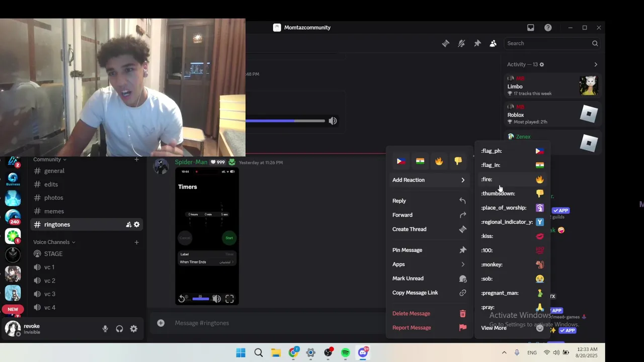
Task: Pick :kiss: reaction from list
Action: [x=512, y=236]
